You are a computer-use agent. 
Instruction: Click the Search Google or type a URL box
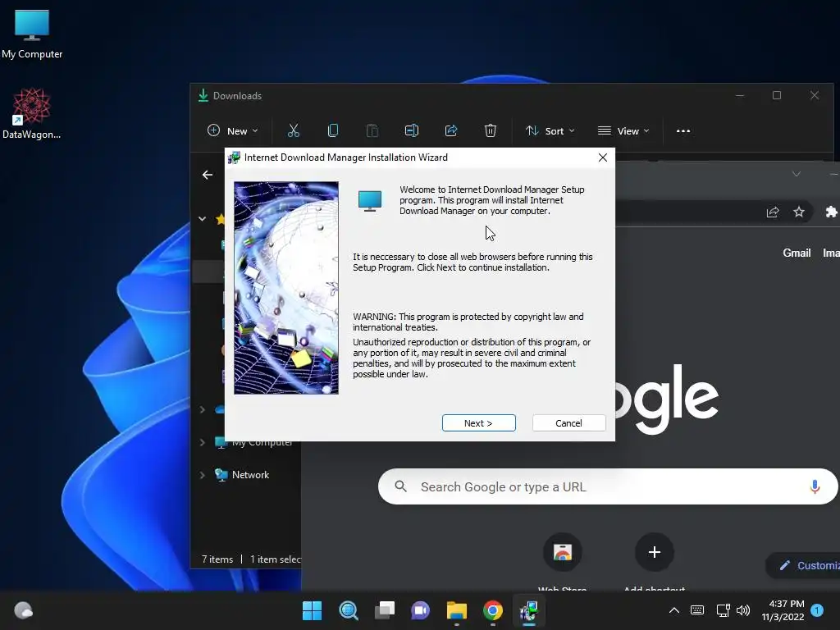click(608, 487)
